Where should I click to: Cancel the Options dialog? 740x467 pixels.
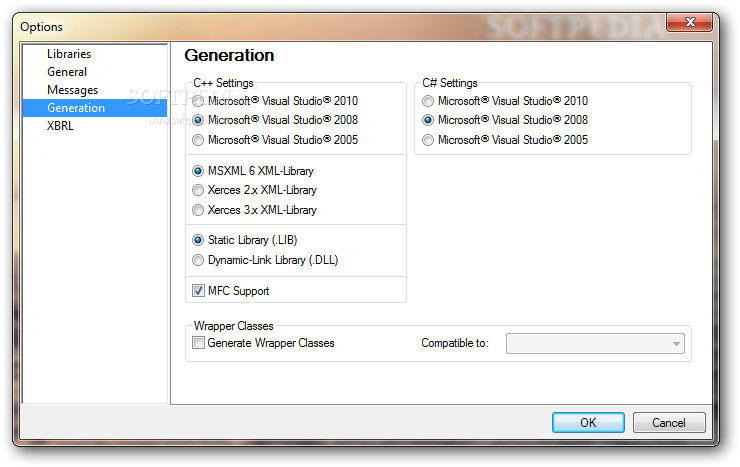(669, 422)
